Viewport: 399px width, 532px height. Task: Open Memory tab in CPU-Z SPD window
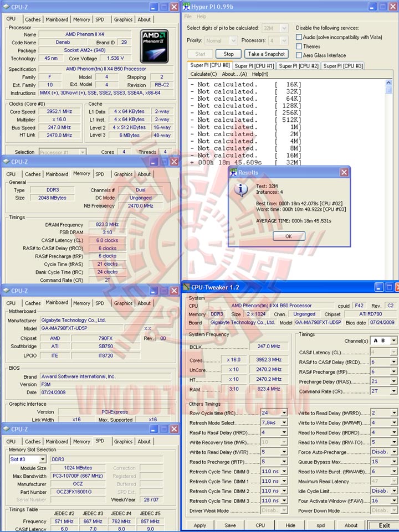81,441
